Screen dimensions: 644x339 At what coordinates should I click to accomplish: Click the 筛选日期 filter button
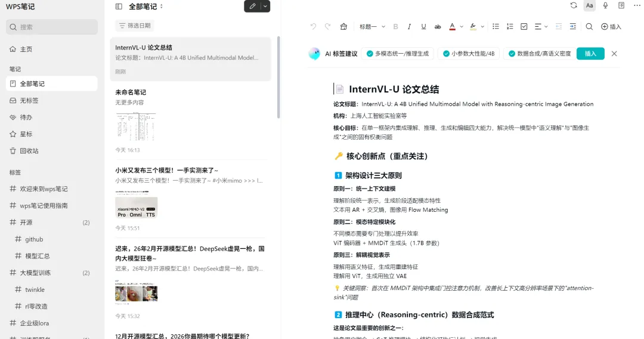[135, 26]
